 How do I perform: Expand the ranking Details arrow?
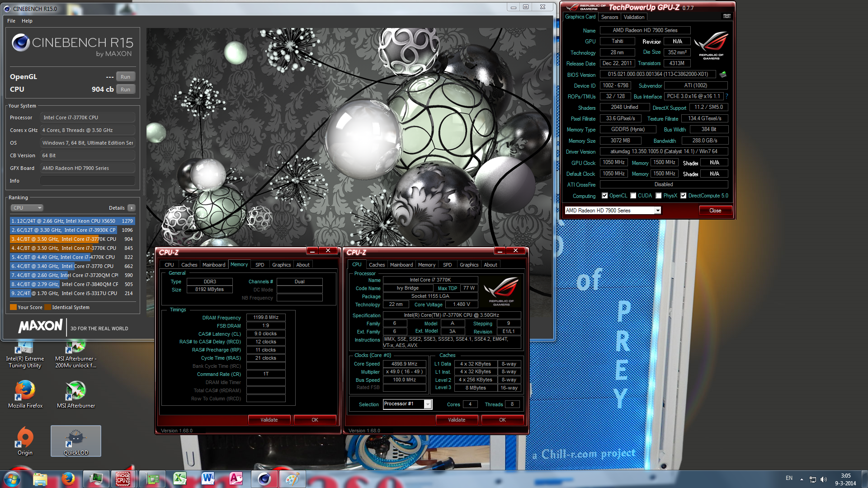click(132, 208)
